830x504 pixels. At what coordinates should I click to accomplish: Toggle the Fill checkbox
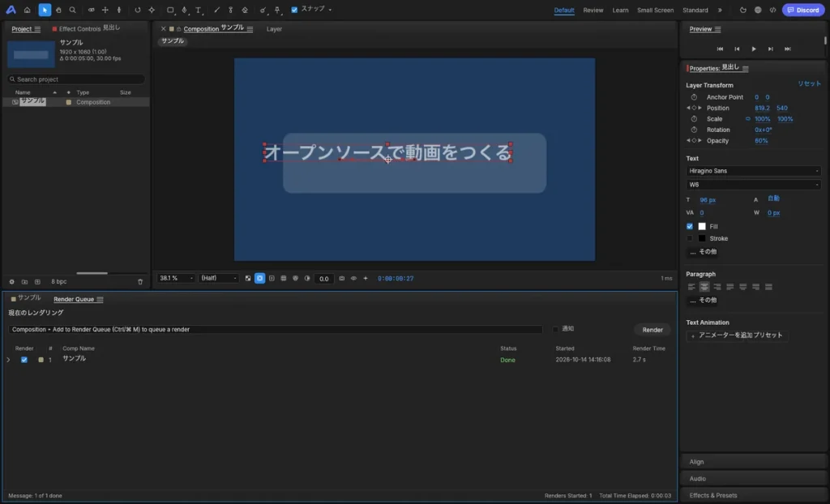pyautogui.click(x=690, y=227)
